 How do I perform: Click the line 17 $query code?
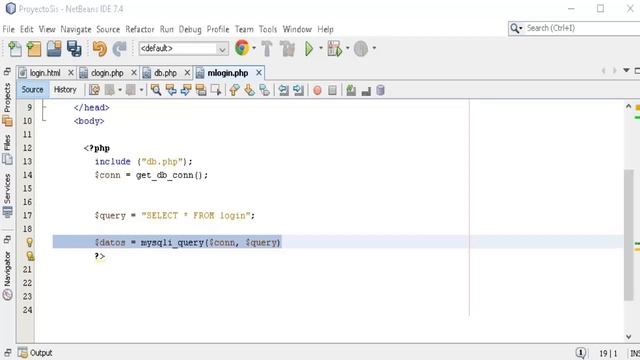click(174, 215)
